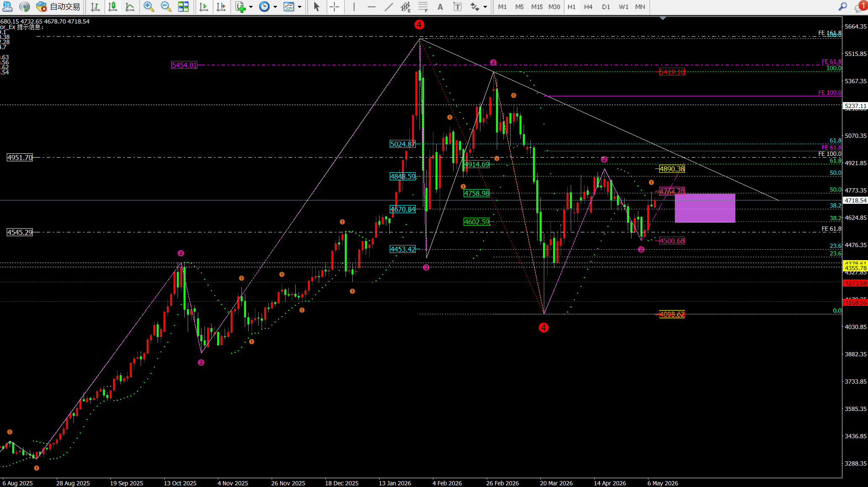Image resolution: width=868 pixels, height=487 pixels.
Task: Select the H1 timeframe
Action: tap(572, 7)
